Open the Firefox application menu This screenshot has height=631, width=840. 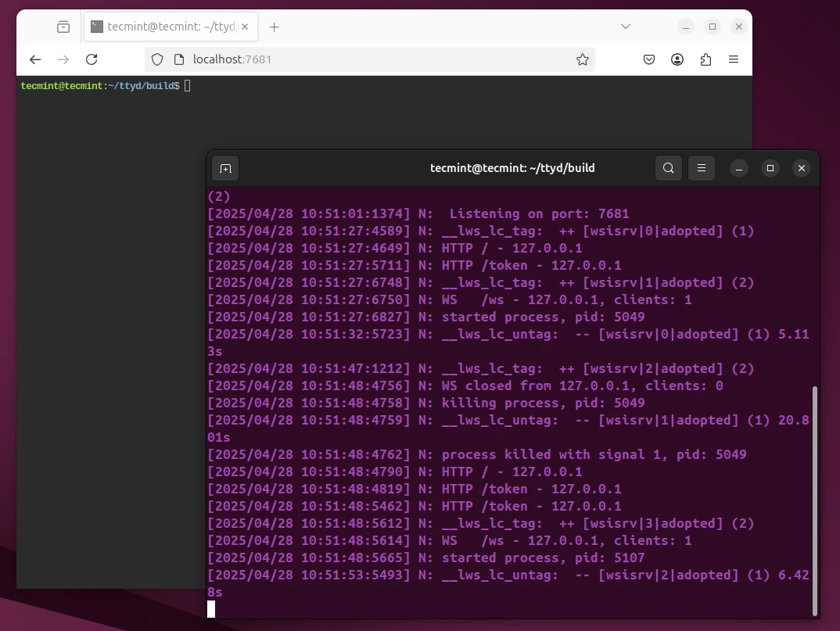point(734,59)
